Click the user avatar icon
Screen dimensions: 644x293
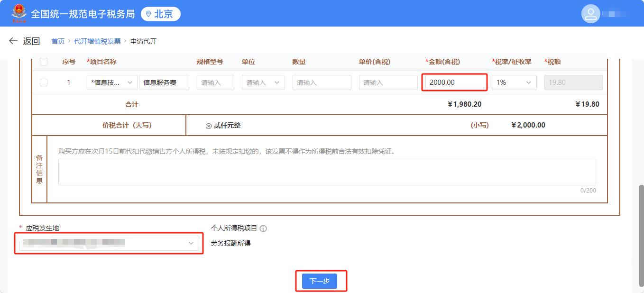590,14
